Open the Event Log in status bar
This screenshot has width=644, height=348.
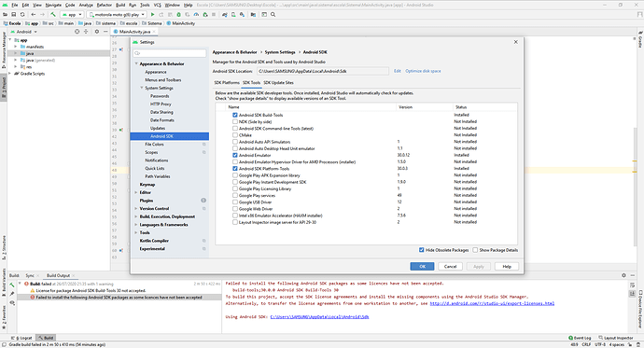tap(580, 338)
